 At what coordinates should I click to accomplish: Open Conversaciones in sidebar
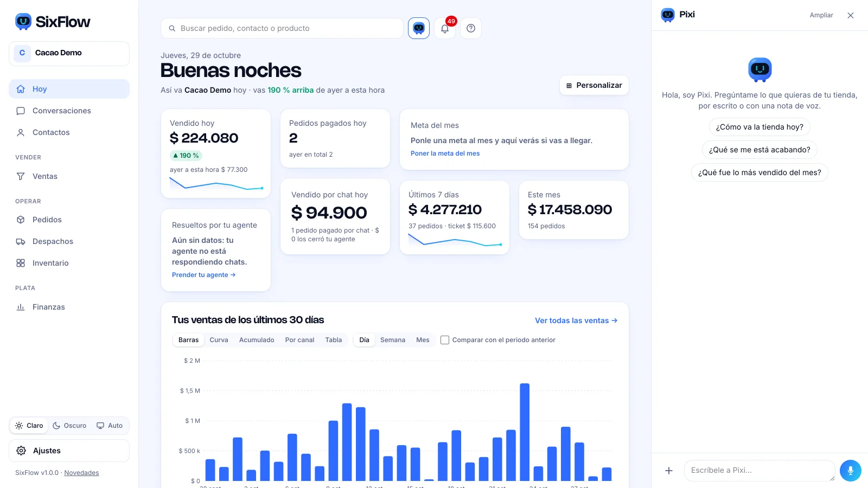click(x=69, y=111)
